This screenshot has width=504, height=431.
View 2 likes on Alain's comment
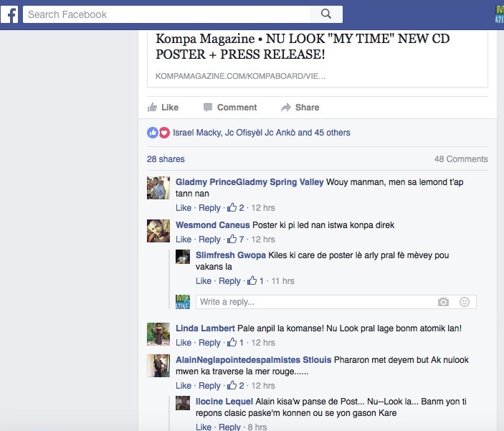click(236, 386)
